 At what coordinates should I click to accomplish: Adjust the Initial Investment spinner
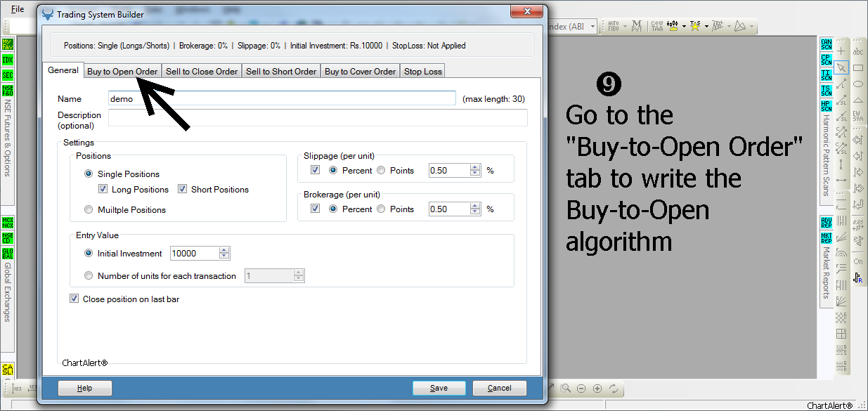click(224, 254)
